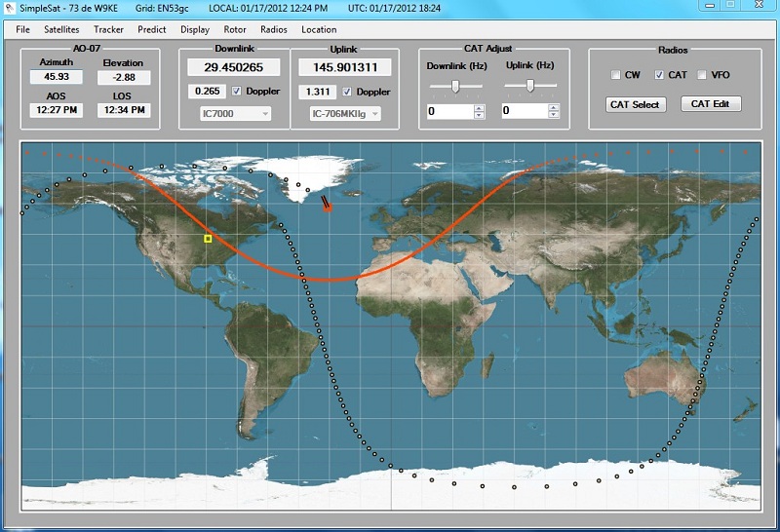780x532 pixels.
Task: Click the CAT Select button
Action: (636, 104)
